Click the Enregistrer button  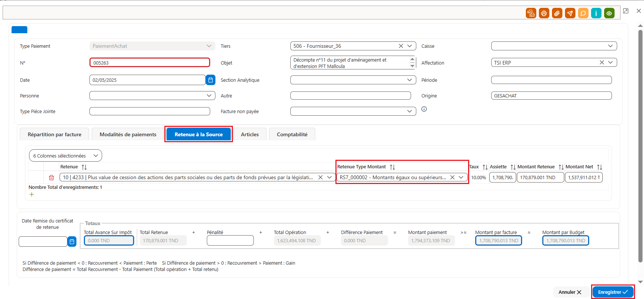pyautogui.click(x=613, y=292)
